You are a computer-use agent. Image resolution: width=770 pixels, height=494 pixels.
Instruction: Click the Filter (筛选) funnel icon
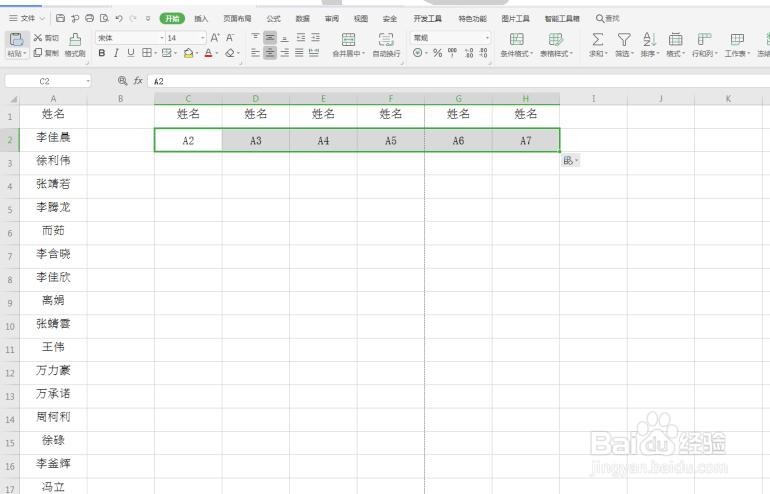(x=624, y=39)
